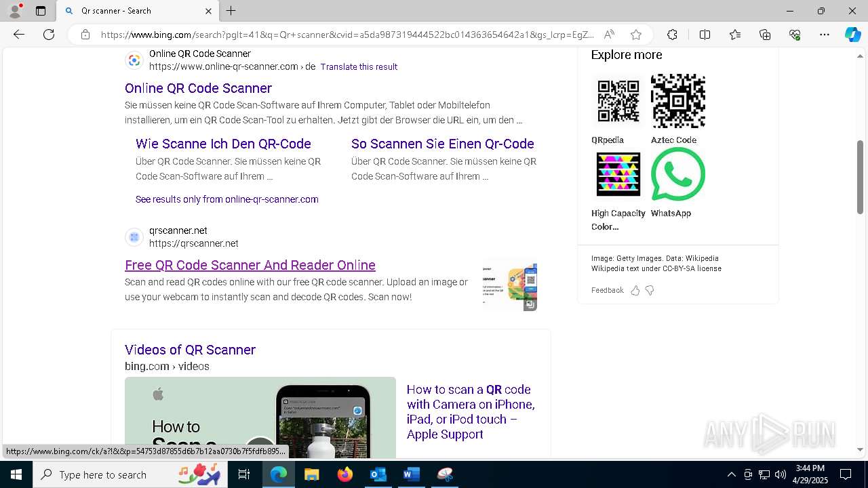The image size is (868, 488).
Task: Open the Aztec Code explore thumbnail
Action: [677, 100]
